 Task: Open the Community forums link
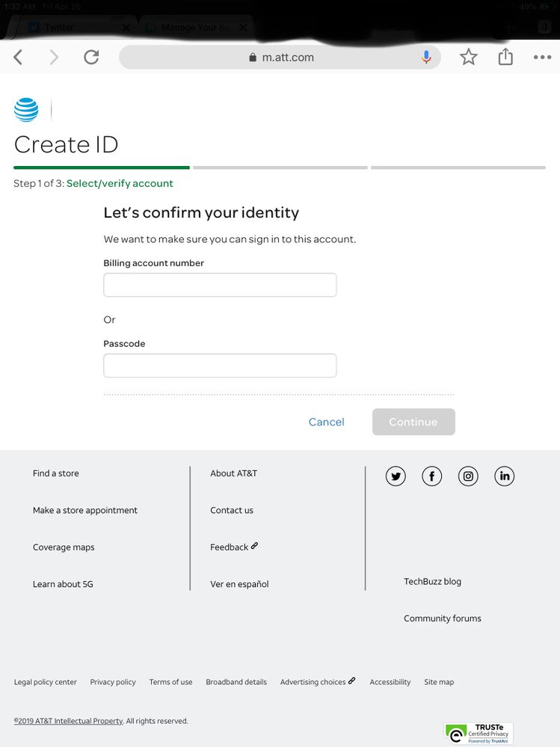click(x=442, y=618)
